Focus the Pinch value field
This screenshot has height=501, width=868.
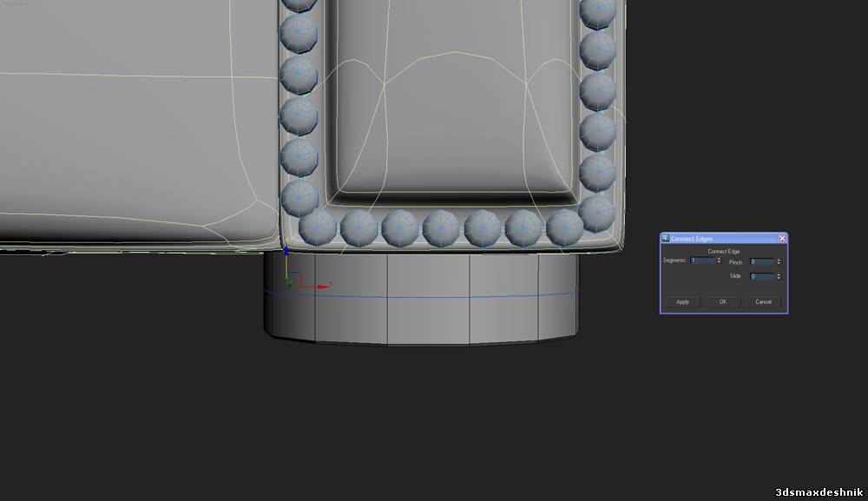pos(762,262)
